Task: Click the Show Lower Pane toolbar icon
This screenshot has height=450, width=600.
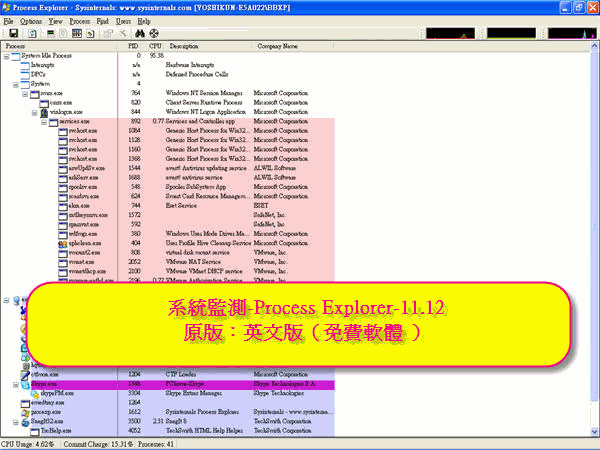Action: (x=78, y=33)
